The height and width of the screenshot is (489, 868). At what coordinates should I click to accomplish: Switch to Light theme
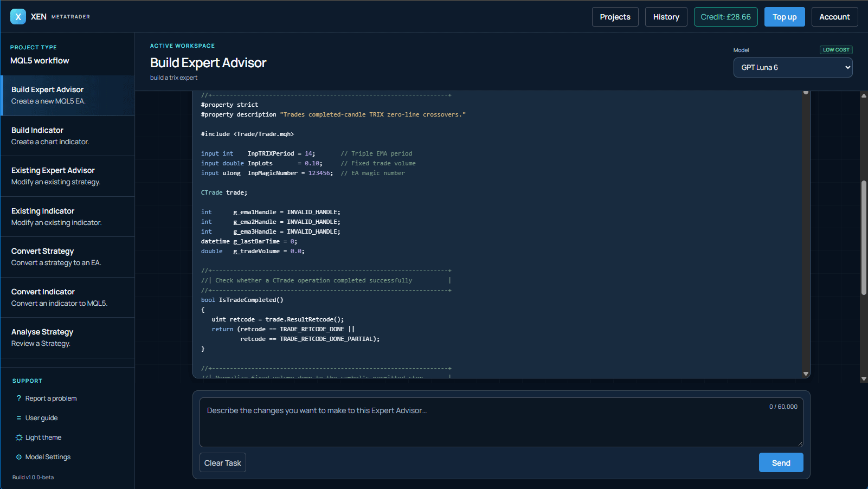(x=43, y=437)
